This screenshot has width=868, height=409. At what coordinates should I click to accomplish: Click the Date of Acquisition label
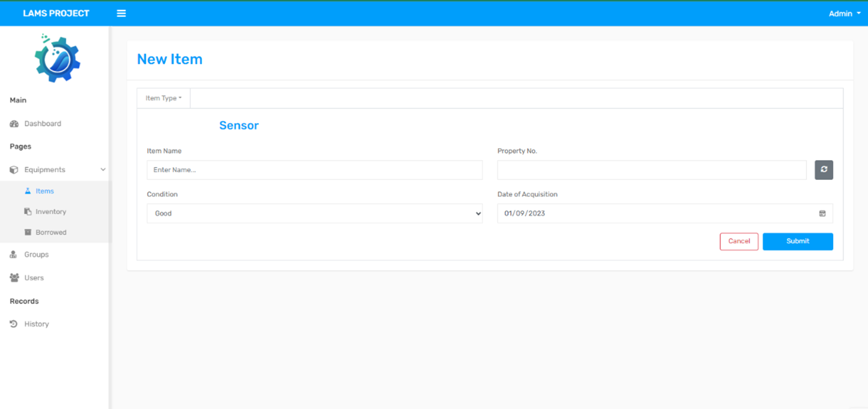pos(527,194)
